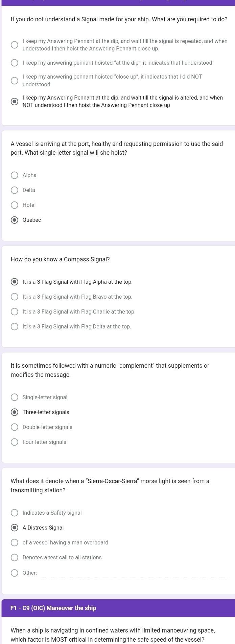The image size is (235, 644).
Task: Select the Alpha radio option
Action: (x=15, y=175)
